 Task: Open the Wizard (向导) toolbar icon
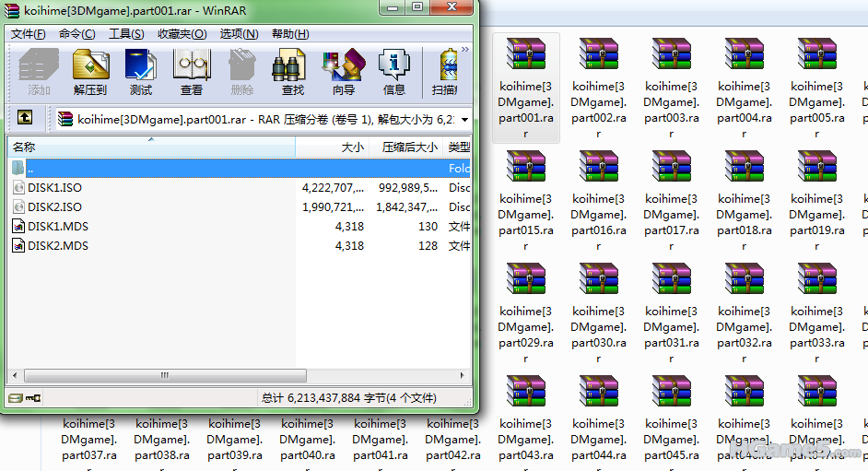click(343, 72)
